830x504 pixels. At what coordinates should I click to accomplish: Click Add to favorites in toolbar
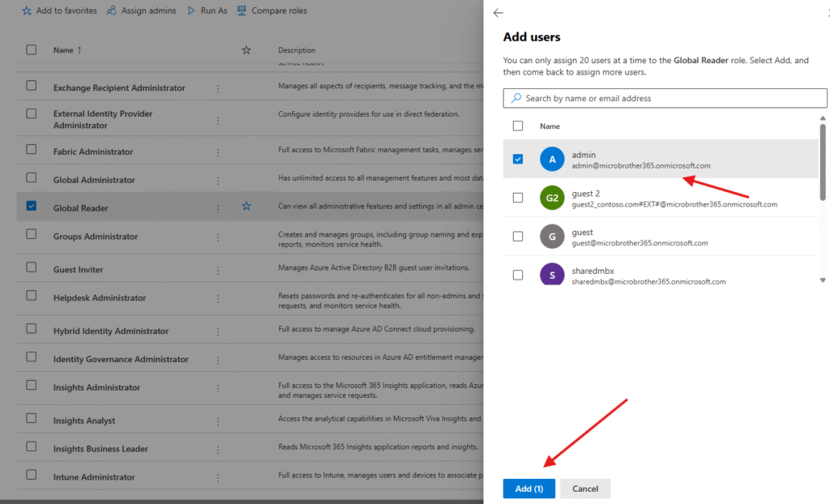click(59, 11)
